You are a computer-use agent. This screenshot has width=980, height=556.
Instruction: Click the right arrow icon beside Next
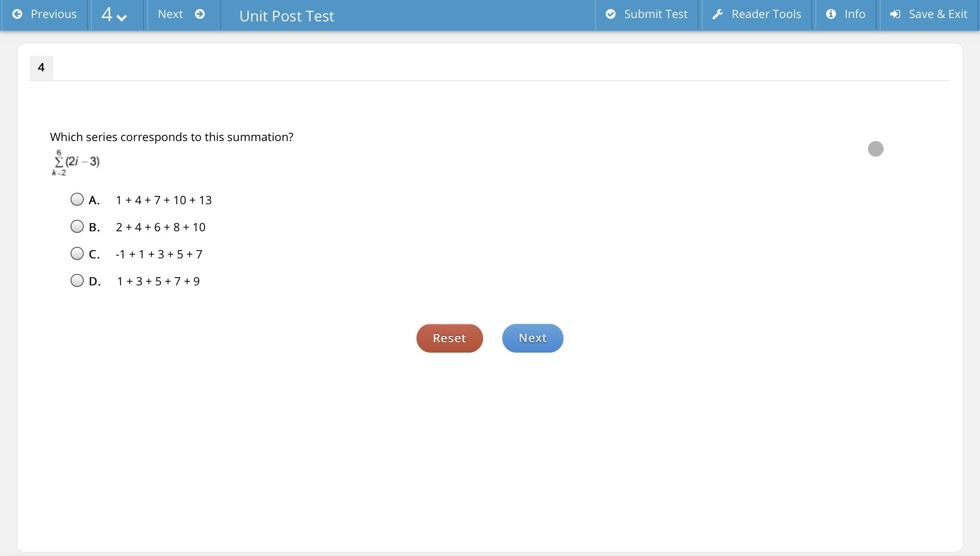[x=200, y=14]
